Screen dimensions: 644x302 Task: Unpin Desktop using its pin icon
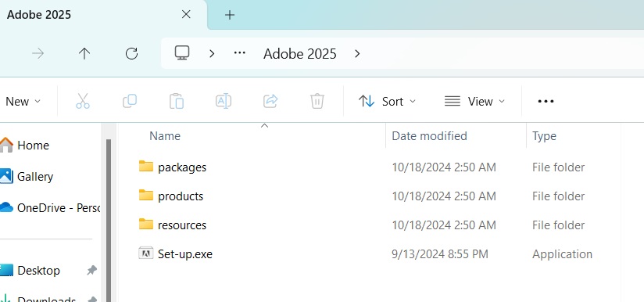92,271
